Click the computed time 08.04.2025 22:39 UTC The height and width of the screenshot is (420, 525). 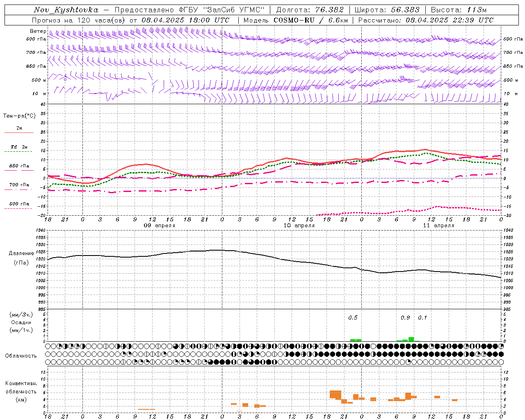pyautogui.click(x=450, y=20)
